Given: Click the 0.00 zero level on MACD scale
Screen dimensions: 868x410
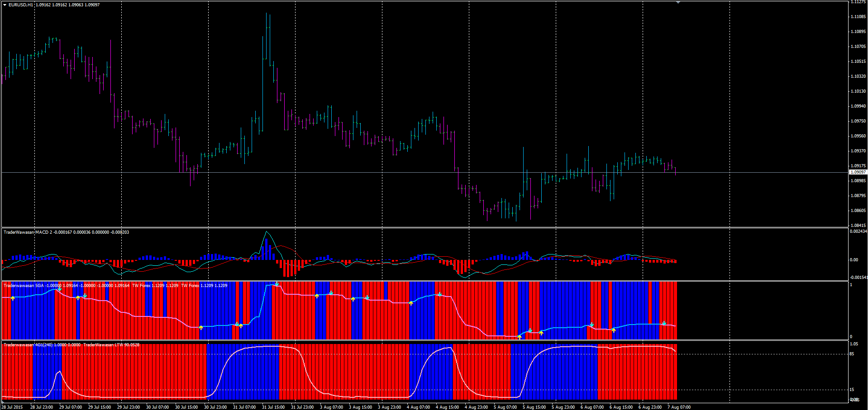Looking at the screenshot, I should pos(854,260).
